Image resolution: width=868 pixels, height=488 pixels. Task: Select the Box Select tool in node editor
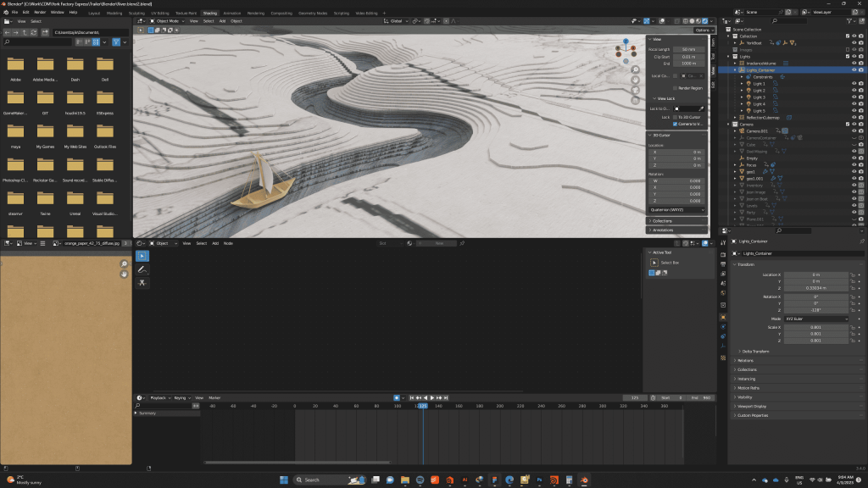tap(142, 256)
